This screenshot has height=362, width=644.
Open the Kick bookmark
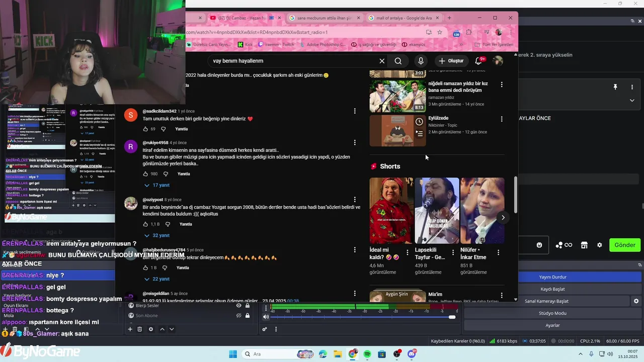click(x=245, y=45)
